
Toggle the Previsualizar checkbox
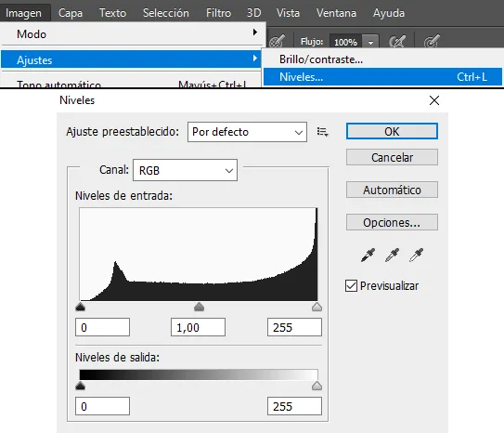coord(351,285)
